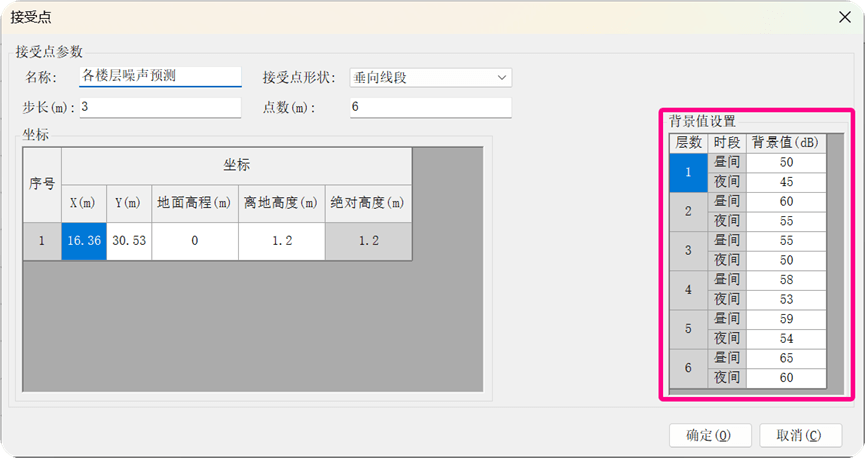This screenshot has width=865, height=458.
Task: Click the Y(m) column header
Action: (129, 204)
